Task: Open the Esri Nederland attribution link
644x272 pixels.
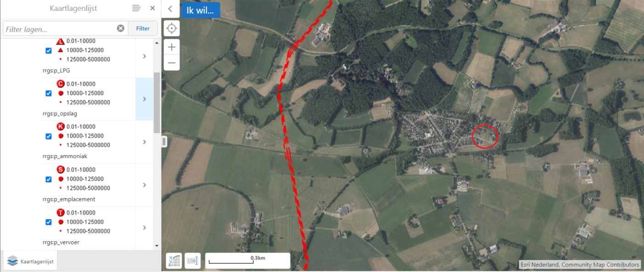Action: (x=579, y=265)
